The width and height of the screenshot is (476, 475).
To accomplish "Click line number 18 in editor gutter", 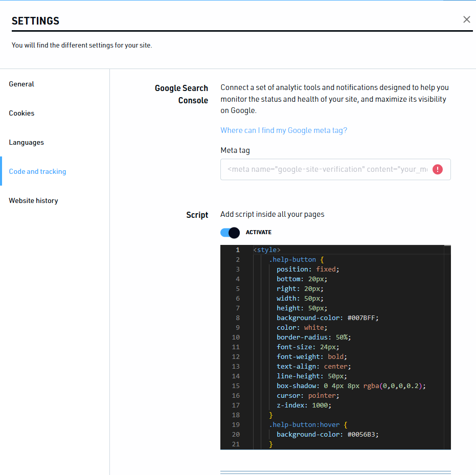I will [x=236, y=415].
